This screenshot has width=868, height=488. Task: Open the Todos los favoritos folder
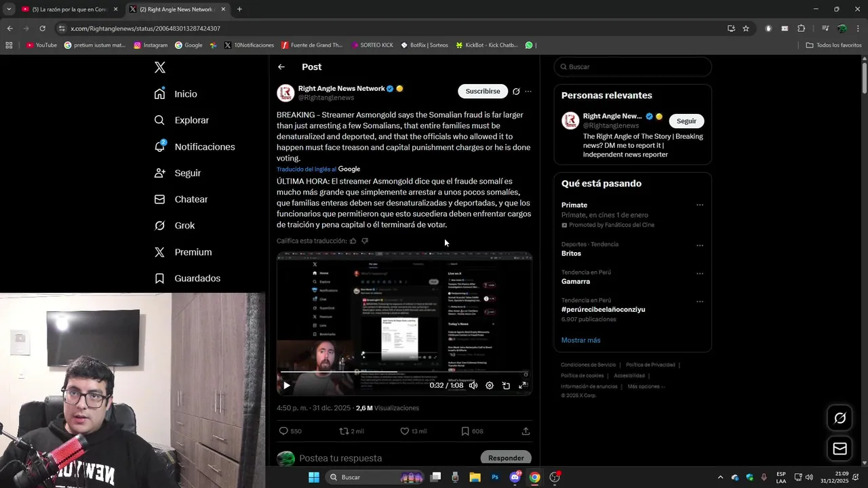[x=833, y=45]
